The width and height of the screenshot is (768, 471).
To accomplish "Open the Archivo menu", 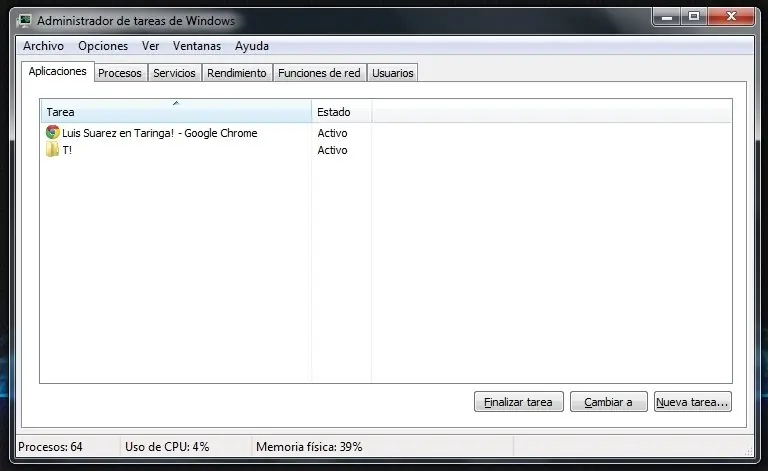I will (x=43, y=46).
